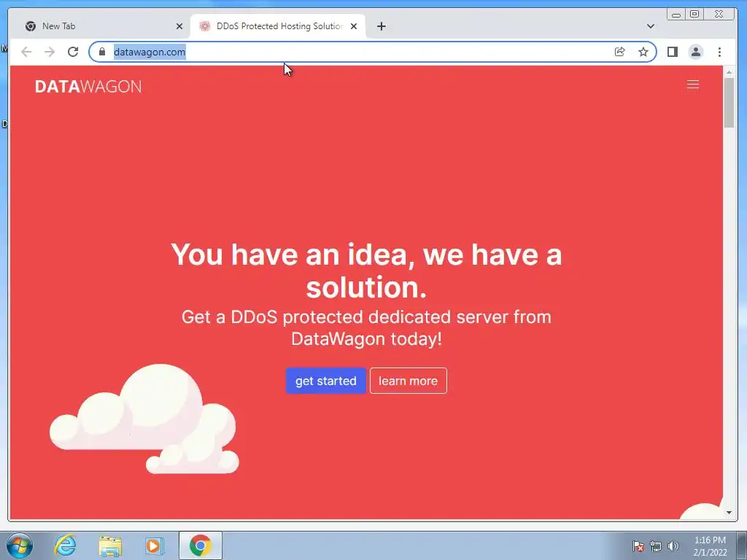Open the DataWagon hamburger menu
This screenshot has width=747, height=560.
(693, 85)
